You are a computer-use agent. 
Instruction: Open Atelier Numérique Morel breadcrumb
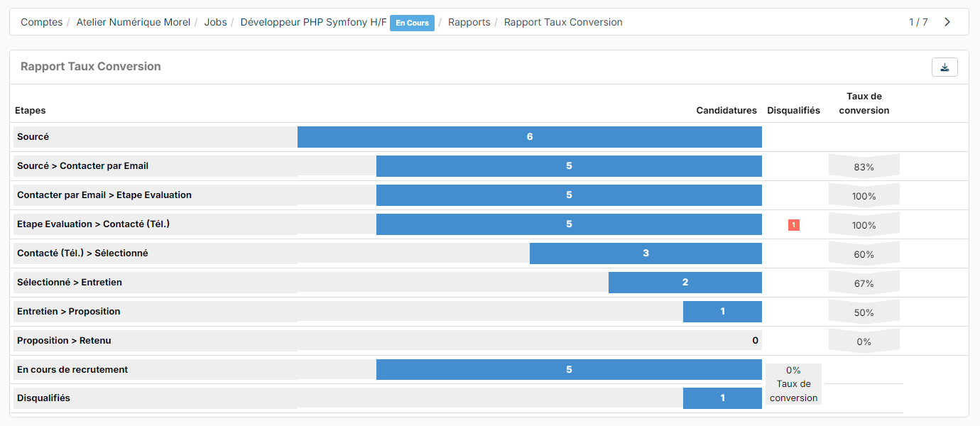(x=134, y=22)
